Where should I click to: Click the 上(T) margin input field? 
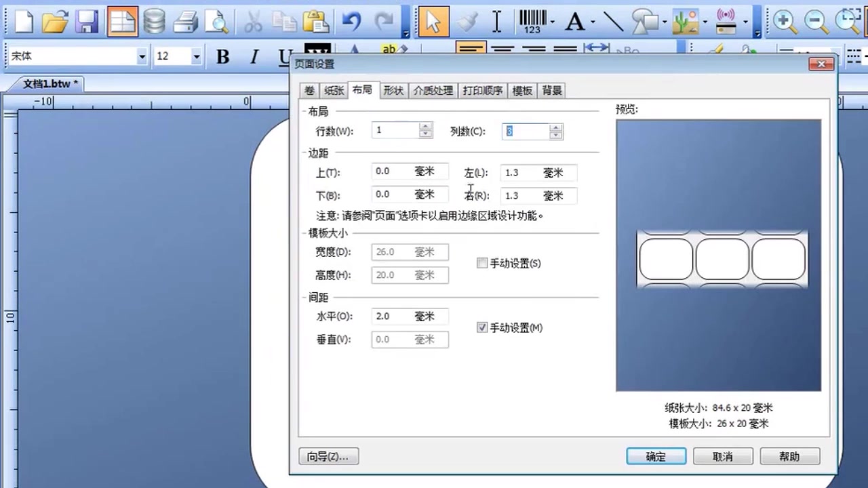[x=410, y=171]
